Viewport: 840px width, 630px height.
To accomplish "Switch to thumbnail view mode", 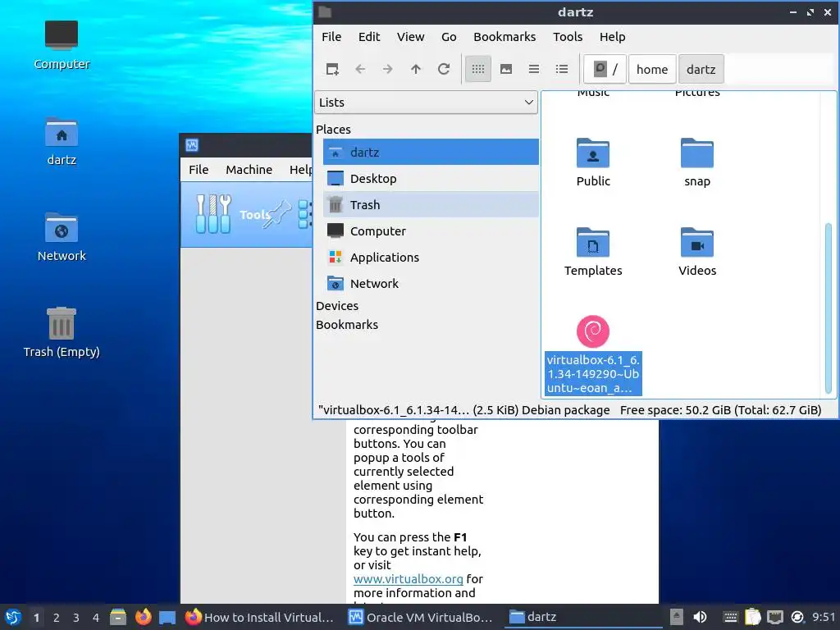I will pos(505,69).
